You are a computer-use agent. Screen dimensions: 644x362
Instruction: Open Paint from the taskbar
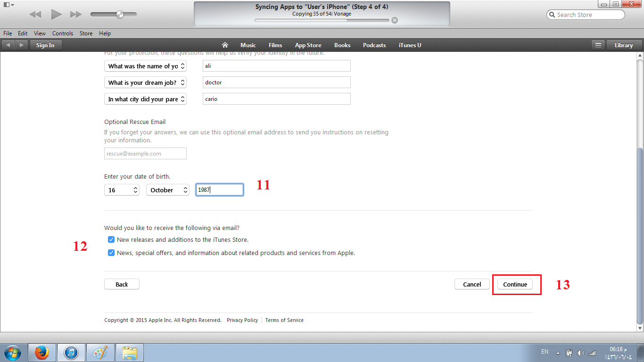point(100,353)
